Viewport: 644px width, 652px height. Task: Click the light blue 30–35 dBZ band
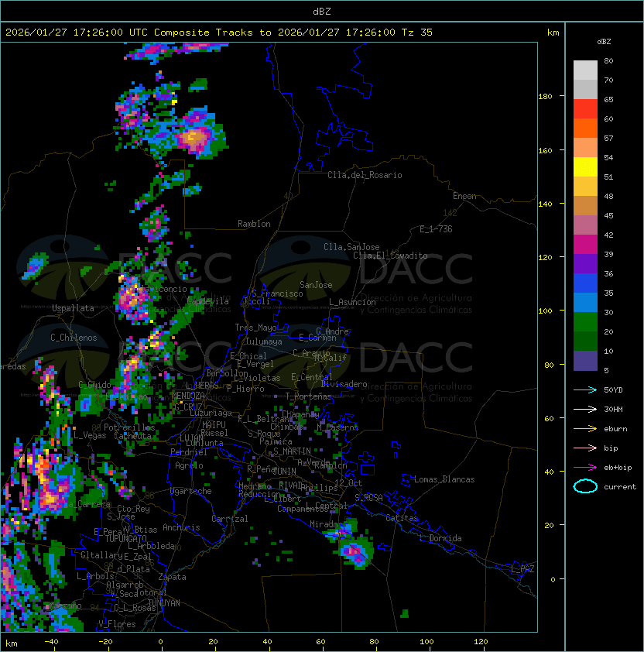[x=585, y=303]
